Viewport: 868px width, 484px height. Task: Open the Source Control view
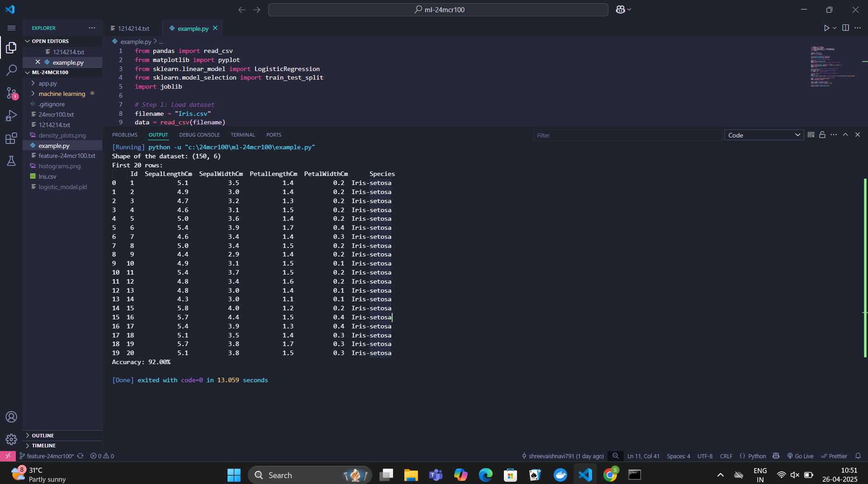click(11, 93)
